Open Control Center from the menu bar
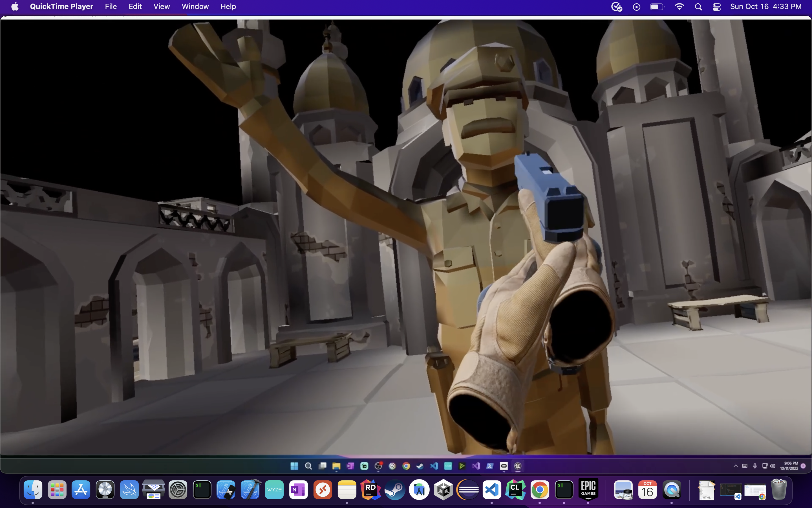The image size is (812, 508). point(716,7)
